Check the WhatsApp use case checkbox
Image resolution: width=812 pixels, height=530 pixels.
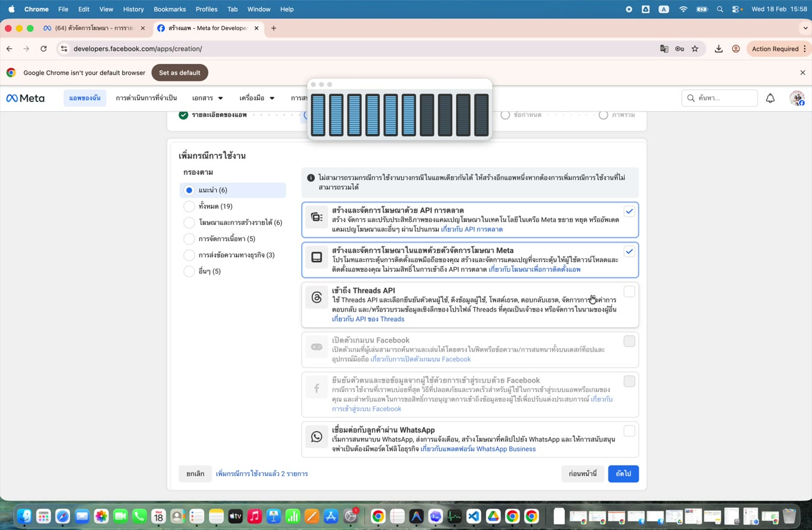point(629,431)
